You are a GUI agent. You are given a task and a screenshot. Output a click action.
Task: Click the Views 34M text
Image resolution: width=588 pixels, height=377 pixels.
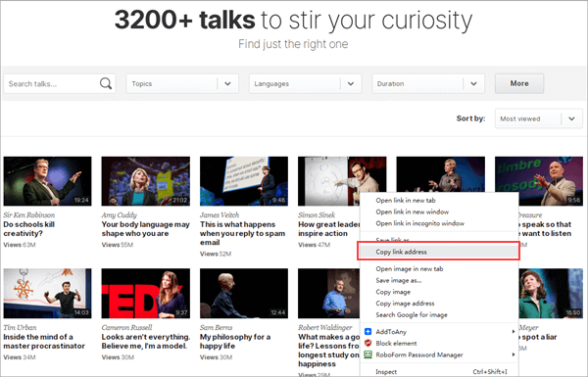20,357
